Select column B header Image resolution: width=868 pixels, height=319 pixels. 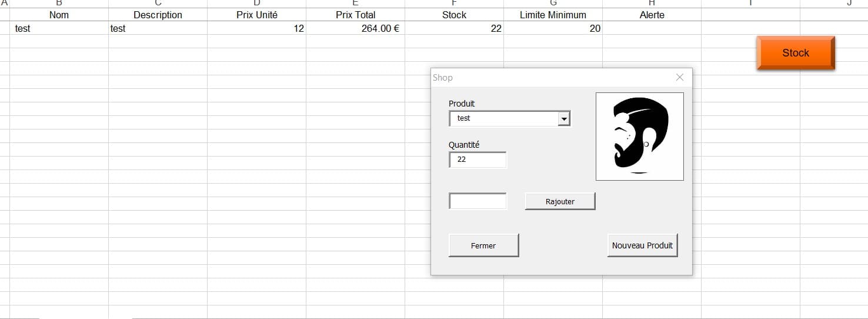59,4
